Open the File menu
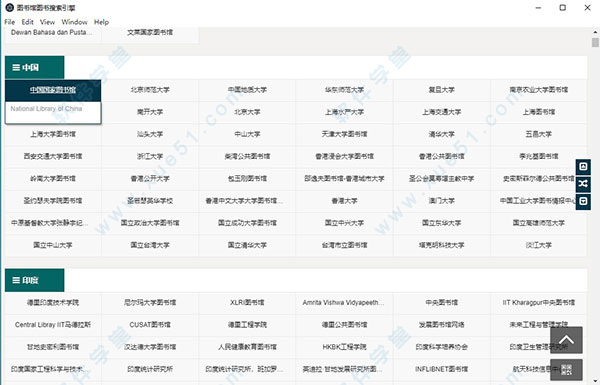This screenshot has width=600, height=385. coord(10,22)
